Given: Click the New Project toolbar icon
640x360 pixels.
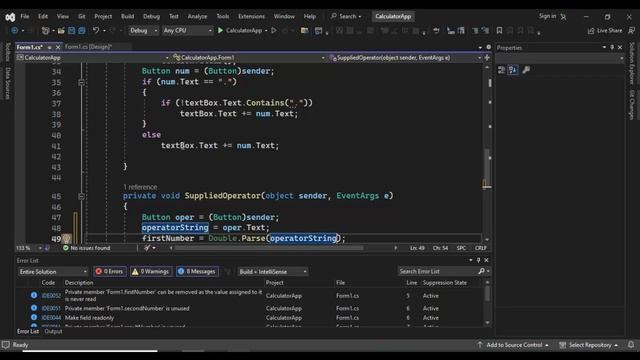Looking at the screenshot, I should point(45,31).
